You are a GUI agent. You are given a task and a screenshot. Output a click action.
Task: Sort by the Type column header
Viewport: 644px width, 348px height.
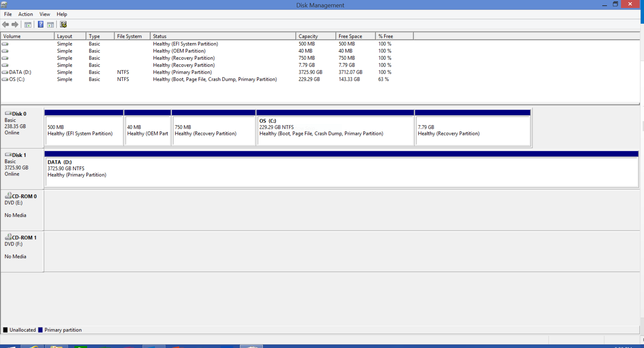[100, 36]
